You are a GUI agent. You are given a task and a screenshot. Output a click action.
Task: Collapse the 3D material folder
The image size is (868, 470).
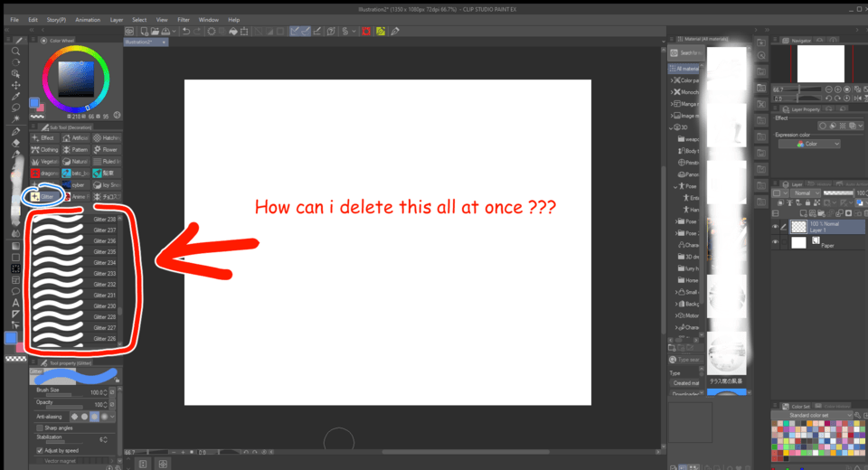click(x=672, y=127)
